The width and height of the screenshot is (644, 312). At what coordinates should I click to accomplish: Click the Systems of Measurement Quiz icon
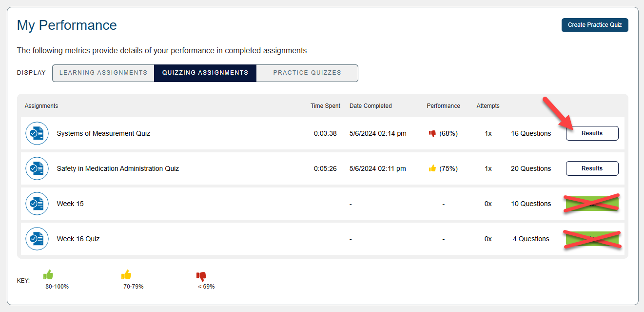(37, 133)
